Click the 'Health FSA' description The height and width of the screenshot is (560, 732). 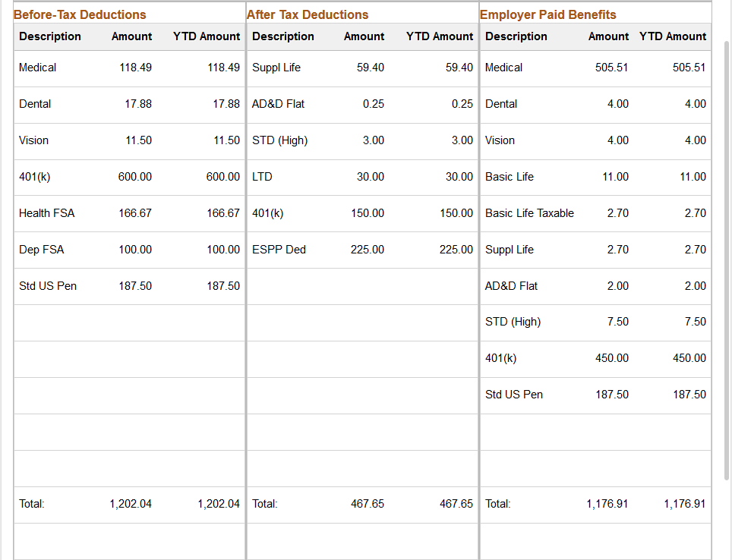[x=46, y=213]
